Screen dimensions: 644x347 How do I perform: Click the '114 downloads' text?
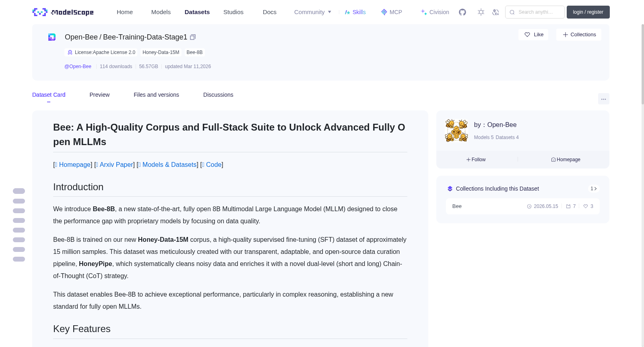point(116,66)
